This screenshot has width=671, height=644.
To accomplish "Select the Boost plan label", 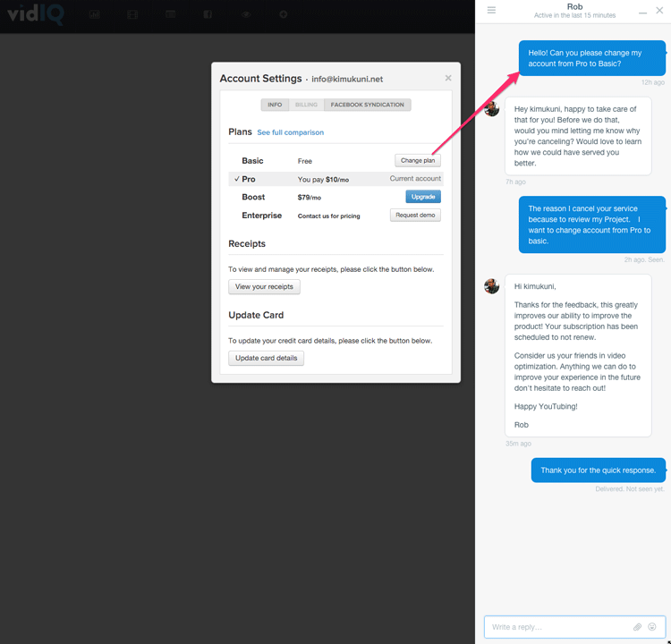I will tap(253, 198).
